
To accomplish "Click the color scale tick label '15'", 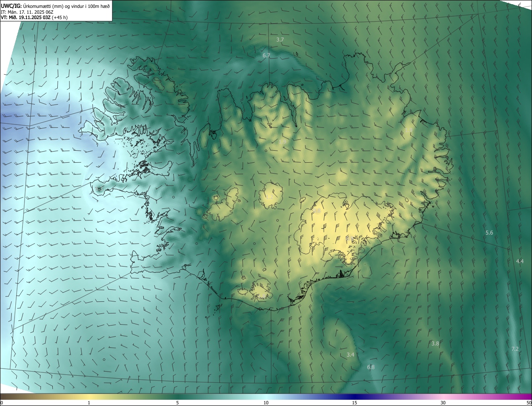I will pos(355,403).
